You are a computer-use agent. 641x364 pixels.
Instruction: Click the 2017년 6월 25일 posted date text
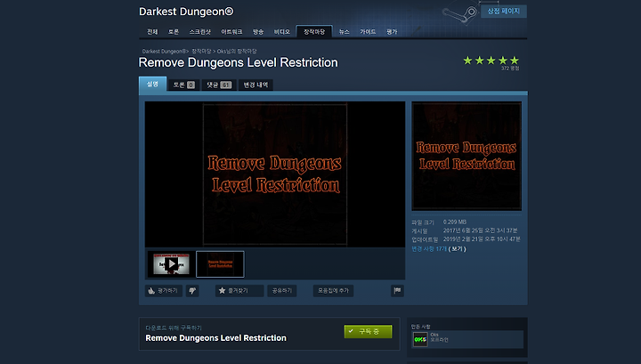(481, 231)
